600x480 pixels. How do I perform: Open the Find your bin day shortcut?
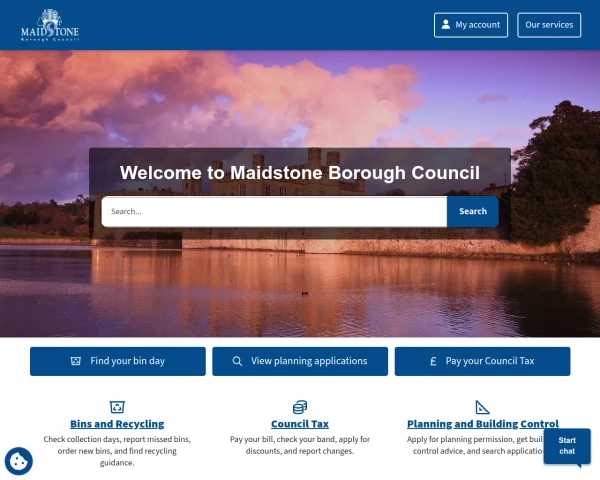point(118,361)
